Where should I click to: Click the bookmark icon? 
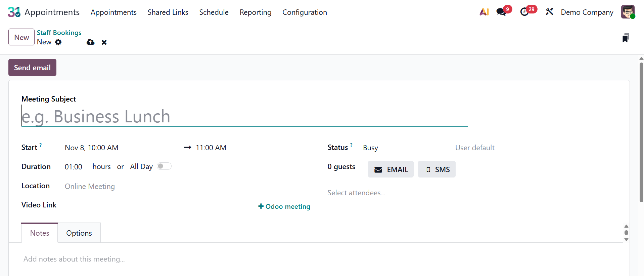coord(625,38)
